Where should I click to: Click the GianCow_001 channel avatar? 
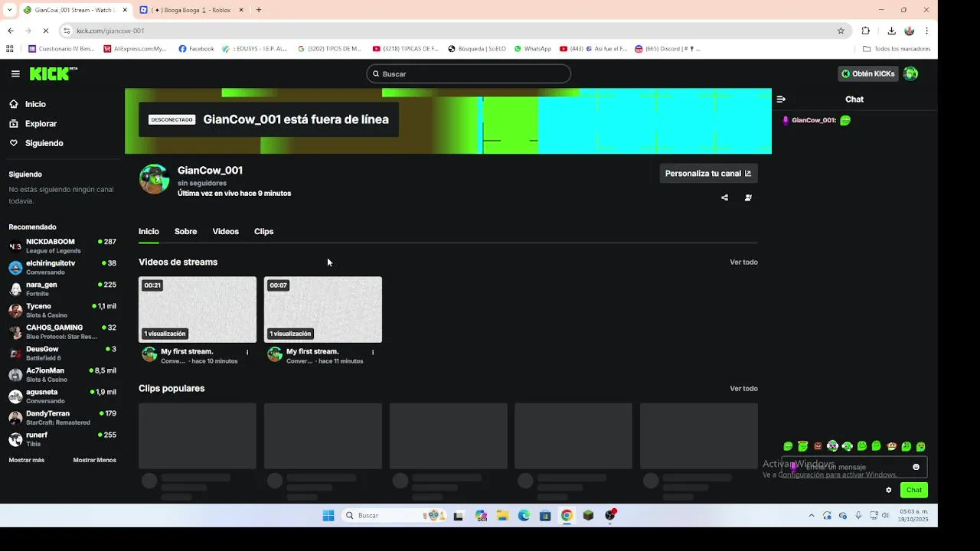[154, 179]
